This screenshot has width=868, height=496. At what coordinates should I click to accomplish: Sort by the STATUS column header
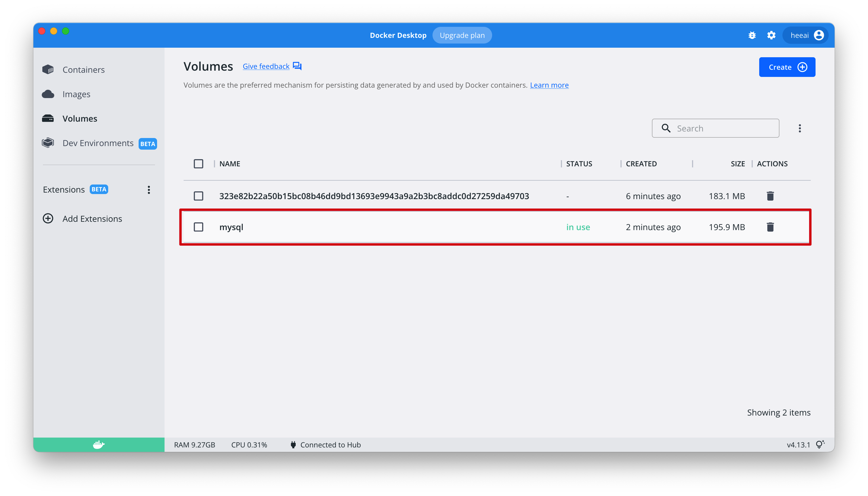click(x=579, y=164)
